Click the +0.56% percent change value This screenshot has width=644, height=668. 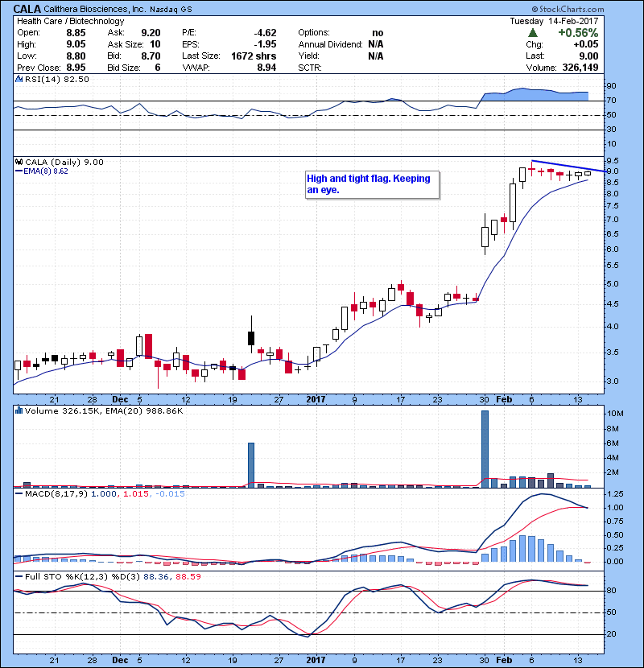tap(578, 33)
